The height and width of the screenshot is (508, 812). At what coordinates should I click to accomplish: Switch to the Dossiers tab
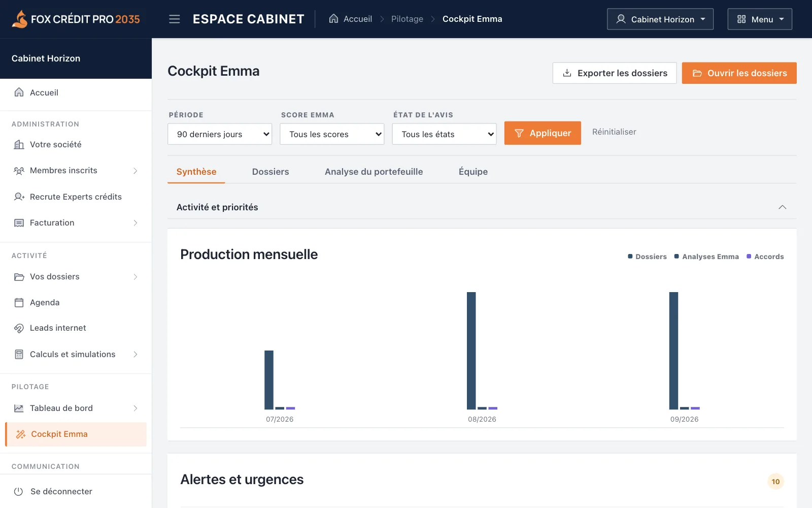pos(270,172)
